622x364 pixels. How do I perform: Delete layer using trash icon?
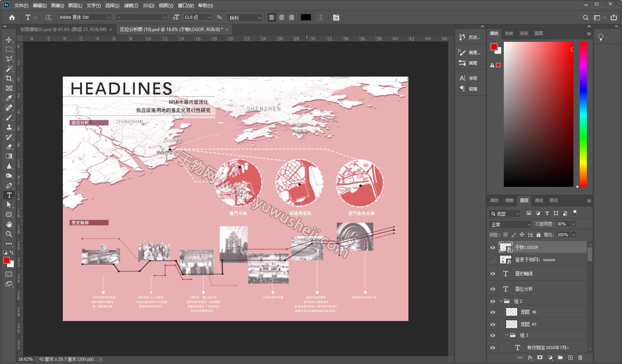580,358
